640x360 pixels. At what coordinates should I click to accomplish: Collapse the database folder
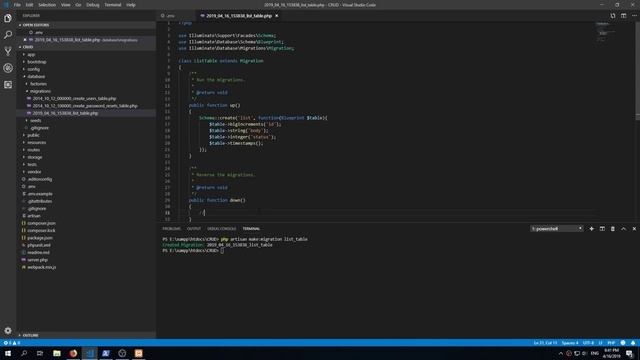coord(36,76)
